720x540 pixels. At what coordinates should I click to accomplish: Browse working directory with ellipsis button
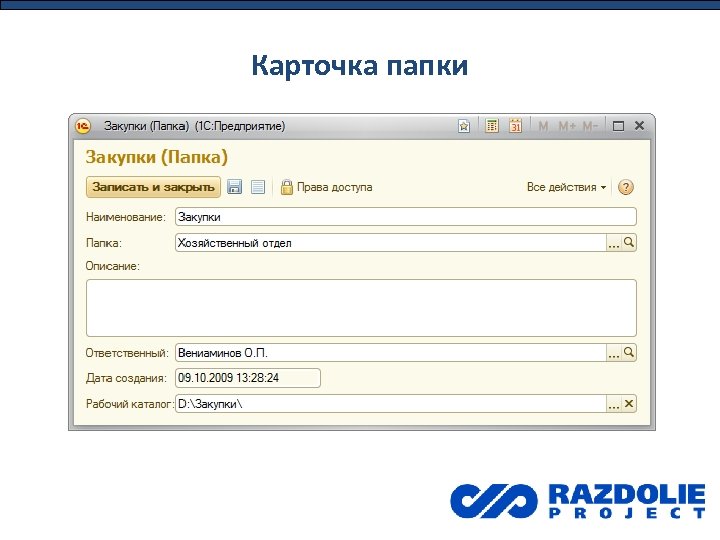pyautogui.click(x=614, y=404)
